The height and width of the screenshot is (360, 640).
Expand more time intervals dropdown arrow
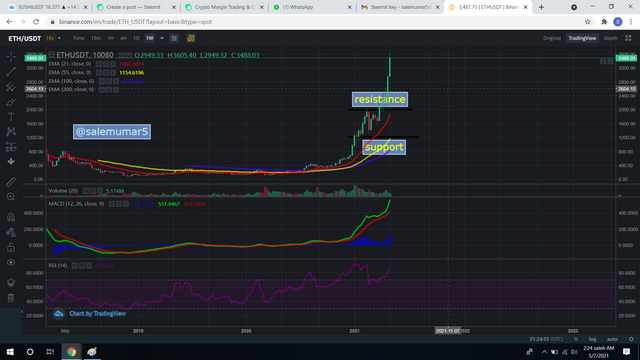[162, 38]
